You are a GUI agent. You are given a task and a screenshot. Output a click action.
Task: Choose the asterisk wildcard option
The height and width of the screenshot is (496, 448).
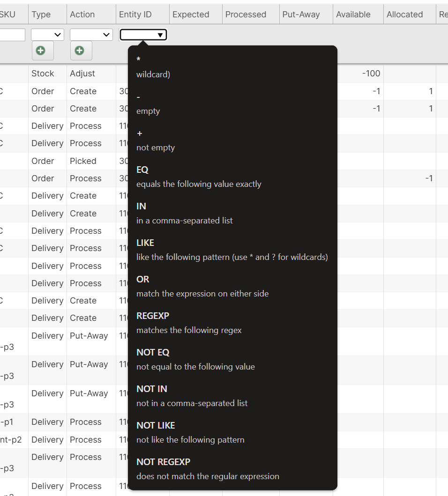coord(153,67)
